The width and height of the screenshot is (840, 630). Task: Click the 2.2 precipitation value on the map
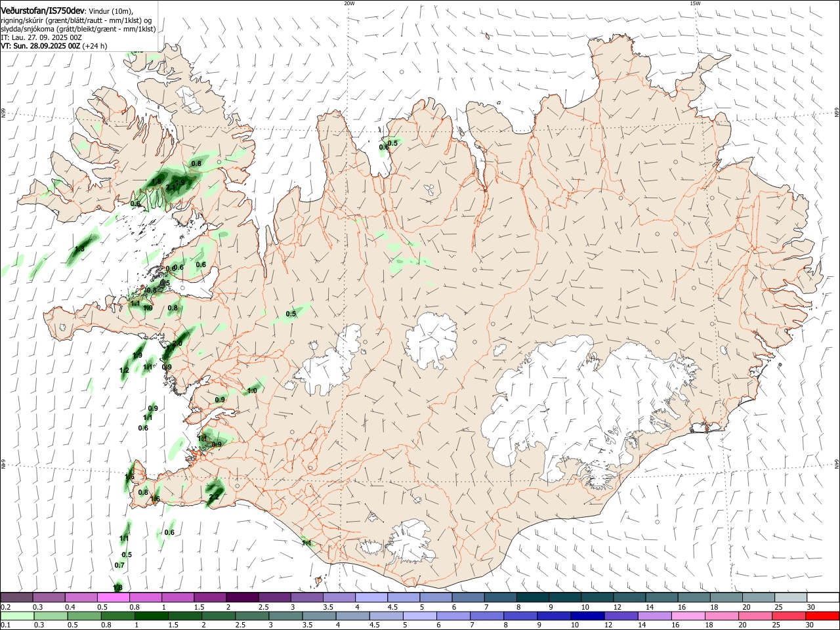pos(213,497)
